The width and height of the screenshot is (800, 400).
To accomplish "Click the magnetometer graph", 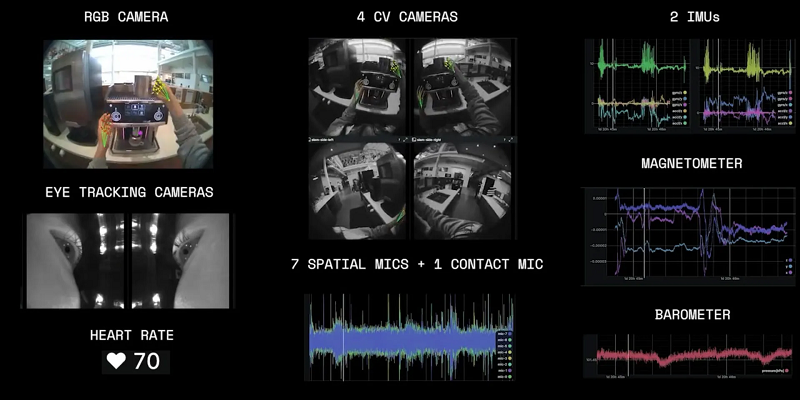I will pyautogui.click(x=680, y=236).
